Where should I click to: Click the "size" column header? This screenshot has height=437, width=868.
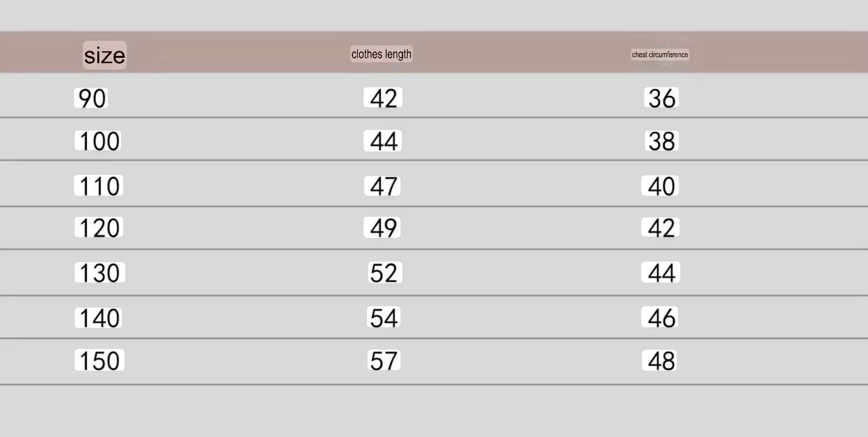(x=105, y=55)
